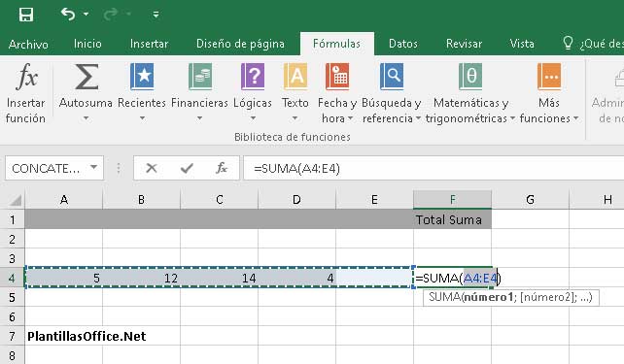Screen dimensions: 624x364
Task: Go to the Datos tab
Action: click(x=403, y=44)
